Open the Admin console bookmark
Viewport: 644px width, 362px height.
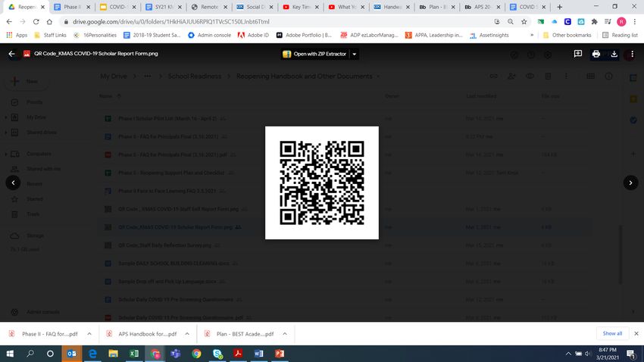pos(209,36)
